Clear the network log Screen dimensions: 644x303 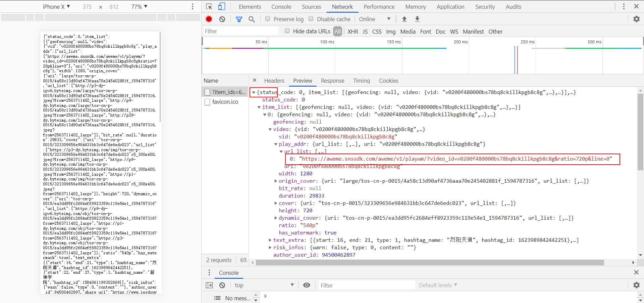(x=222, y=19)
